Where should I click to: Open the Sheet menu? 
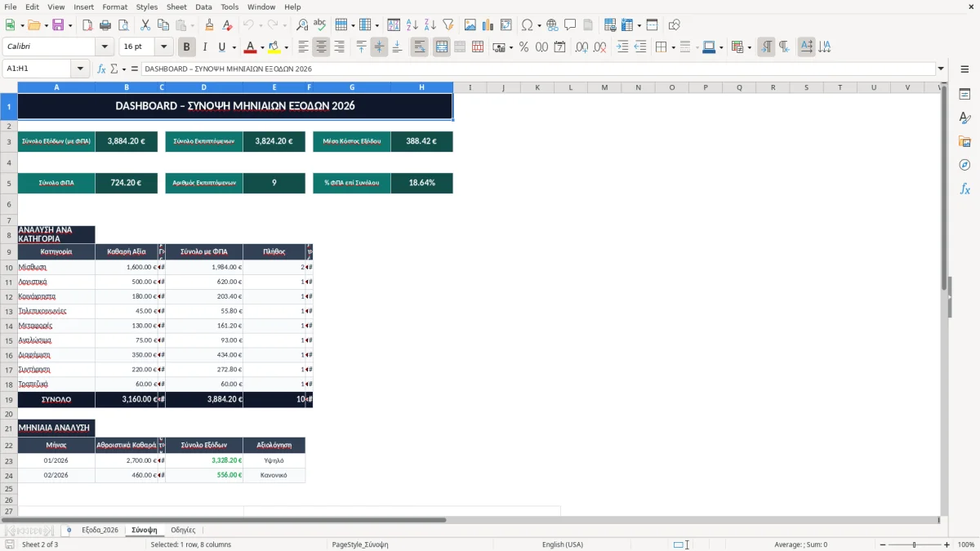click(x=176, y=7)
